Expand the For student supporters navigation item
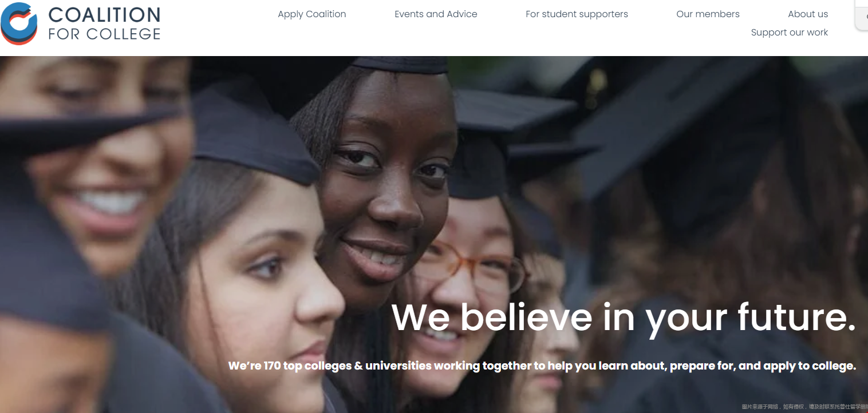 pos(577,14)
